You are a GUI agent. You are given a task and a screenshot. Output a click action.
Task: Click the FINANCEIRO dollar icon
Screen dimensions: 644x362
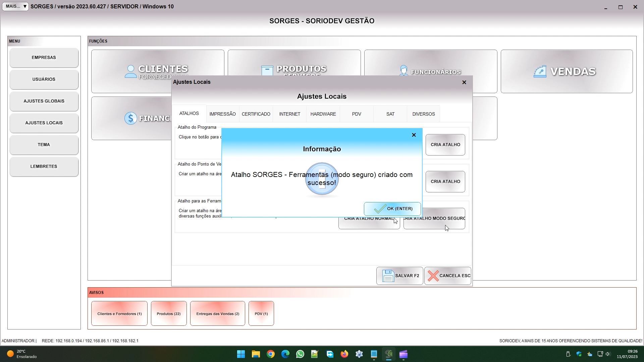point(130,118)
